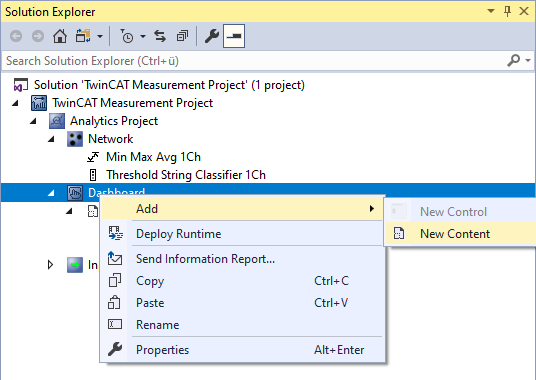Click the Visual Studio solution icon
Screen dimensions: 536x380
tap(21, 85)
